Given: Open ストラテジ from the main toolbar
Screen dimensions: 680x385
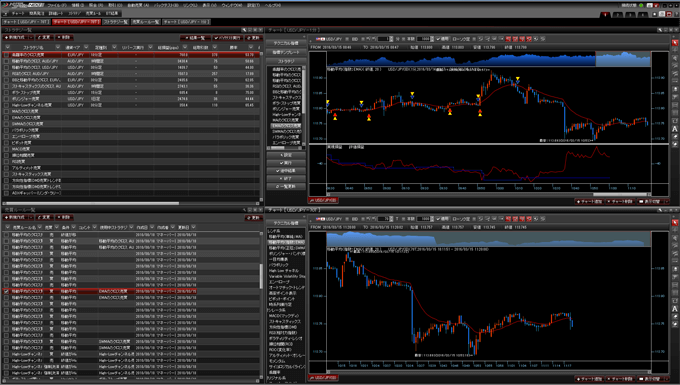Looking at the screenshot, I should (x=74, y=13).
